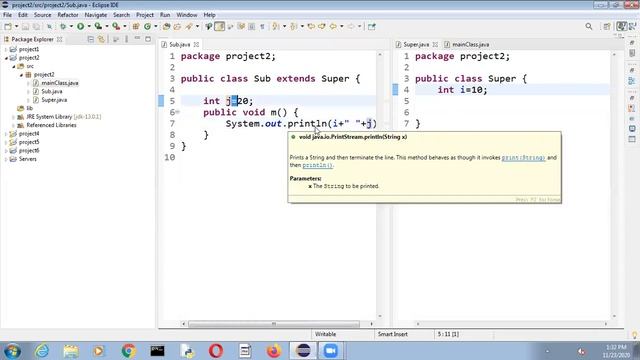The height and width of the screenshot is (360, 640).
Task: Open the Project menu
Action: (145, 15)
